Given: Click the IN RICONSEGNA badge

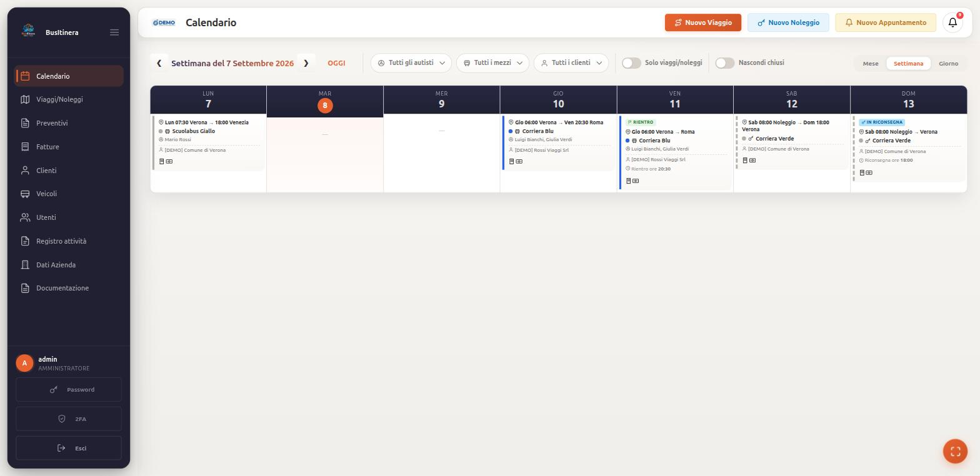Looking at the screenshot, I should pyautogui.click(x=882, y=122).
